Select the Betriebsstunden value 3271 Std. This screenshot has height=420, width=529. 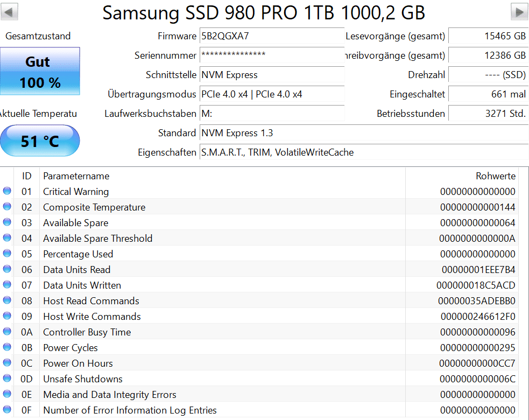click(488, 114)
